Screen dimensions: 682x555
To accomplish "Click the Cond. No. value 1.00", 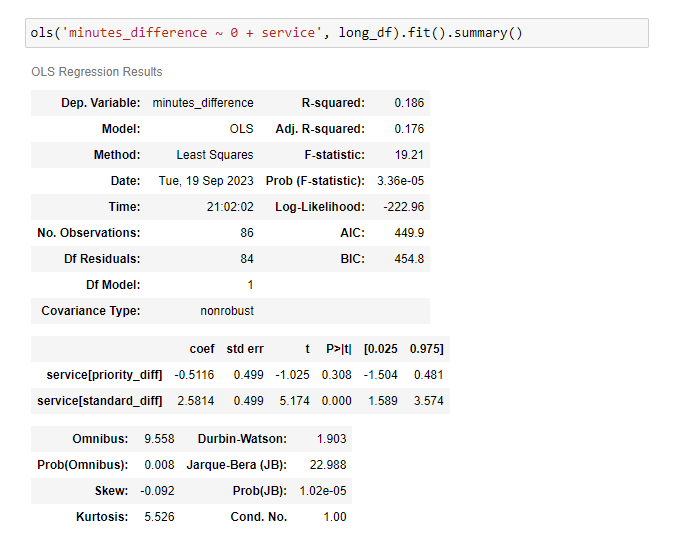I will tap(335, 517).
